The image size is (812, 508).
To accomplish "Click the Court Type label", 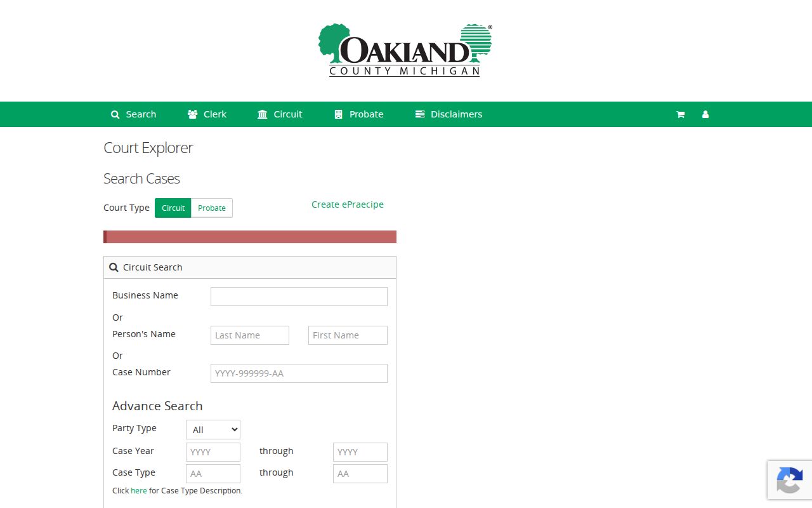I will pyautogui.click(x=126, y=208).
